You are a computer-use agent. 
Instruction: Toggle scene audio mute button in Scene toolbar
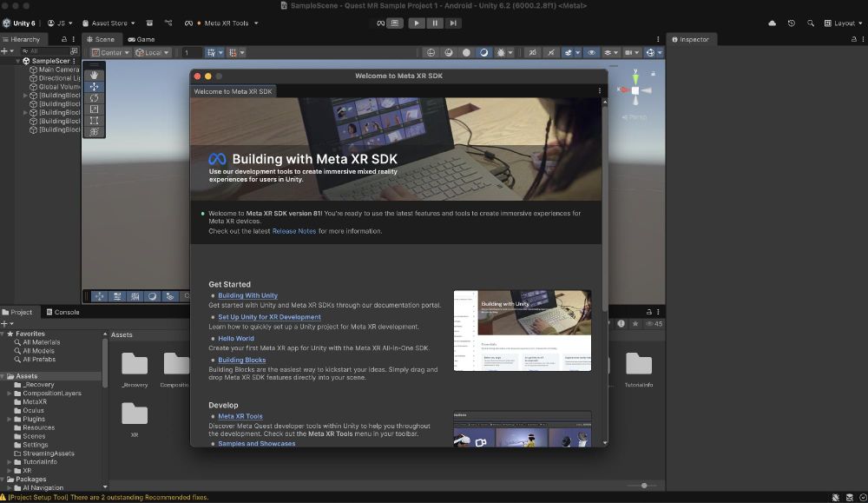click(x=551, y=53)
